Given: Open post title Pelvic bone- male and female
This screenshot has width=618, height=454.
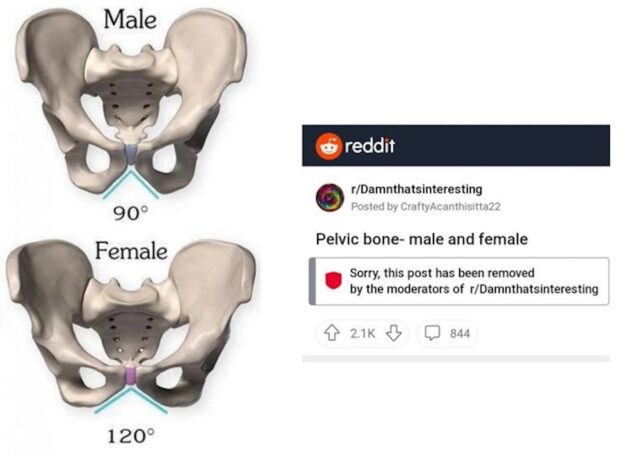Looking at the screenshot, I should 422,239.
